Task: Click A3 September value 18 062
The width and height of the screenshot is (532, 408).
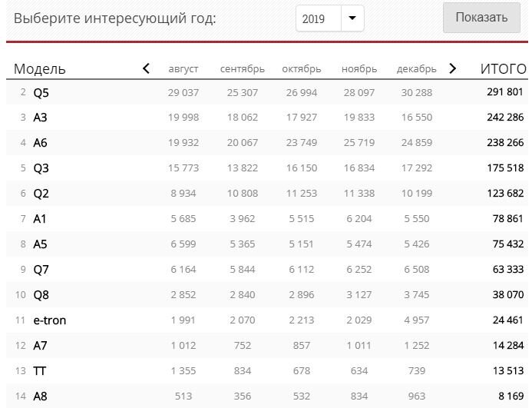Action: [x=243, y=118]
